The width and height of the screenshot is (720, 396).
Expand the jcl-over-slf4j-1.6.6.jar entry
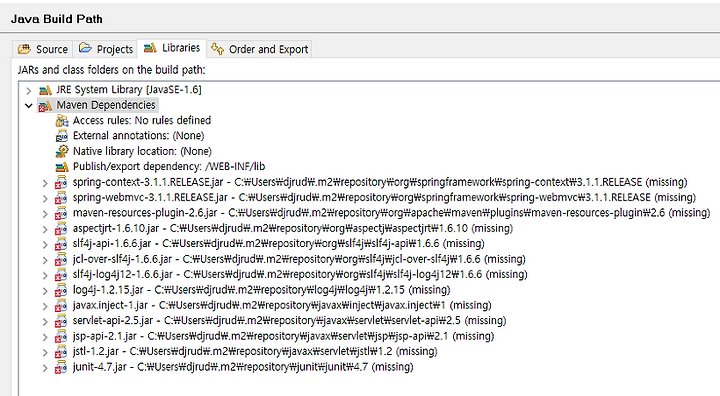point(45,260)
